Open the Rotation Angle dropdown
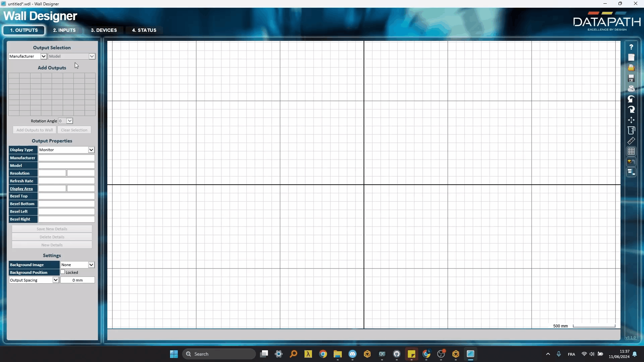The width and height of the screenshot is (644, 362). (x=70, y=121)
